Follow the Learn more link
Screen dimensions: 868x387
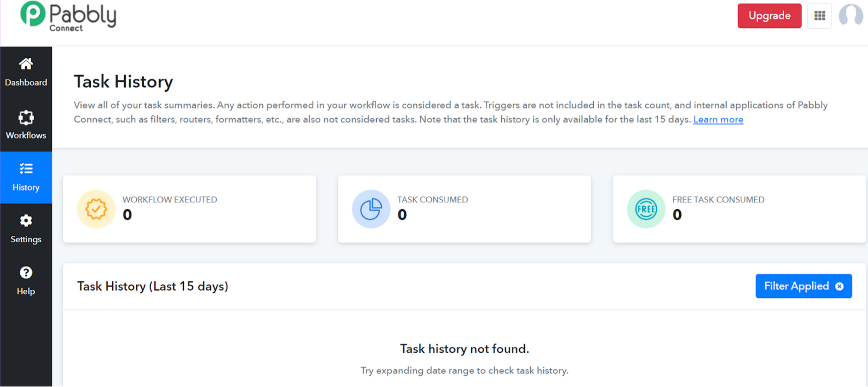tap(718, 119)
